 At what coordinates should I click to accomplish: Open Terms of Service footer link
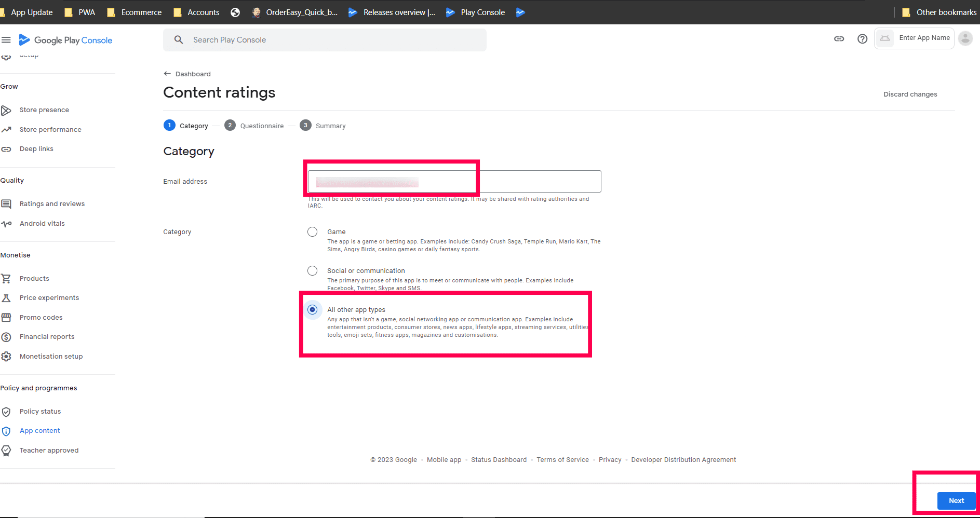coord(562,460)
